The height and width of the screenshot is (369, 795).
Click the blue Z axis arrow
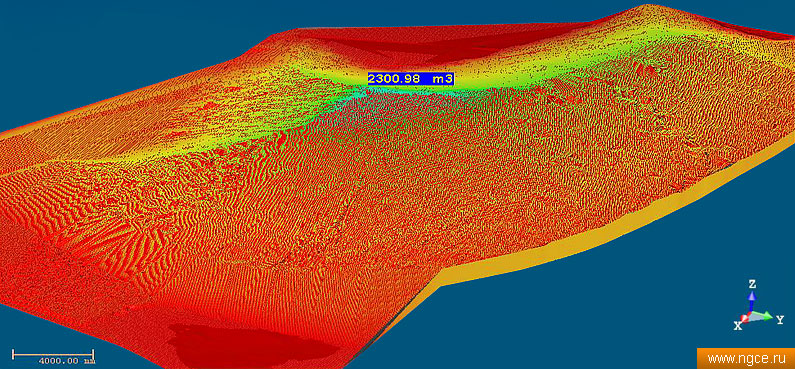coord(752,301)
